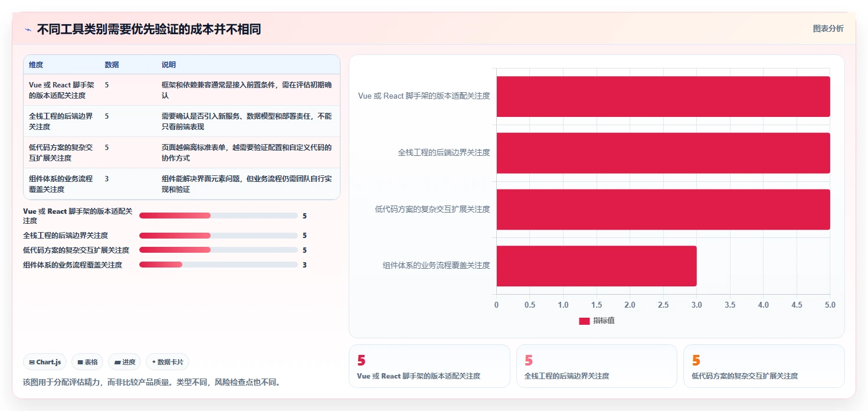Viewport: 868px width, 411px height.
Task: Click x-axis tick label 2.5
Action: (663, 305)
